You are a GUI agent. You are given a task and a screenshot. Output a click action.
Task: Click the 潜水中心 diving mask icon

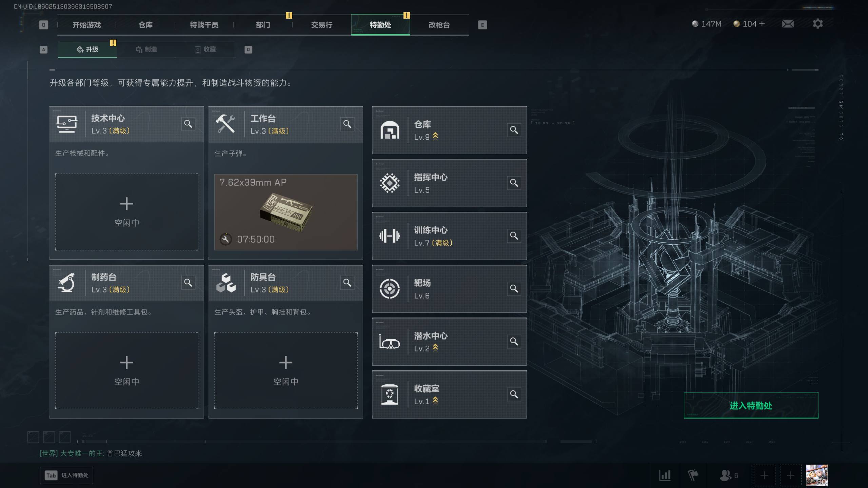tap(390, 342)
